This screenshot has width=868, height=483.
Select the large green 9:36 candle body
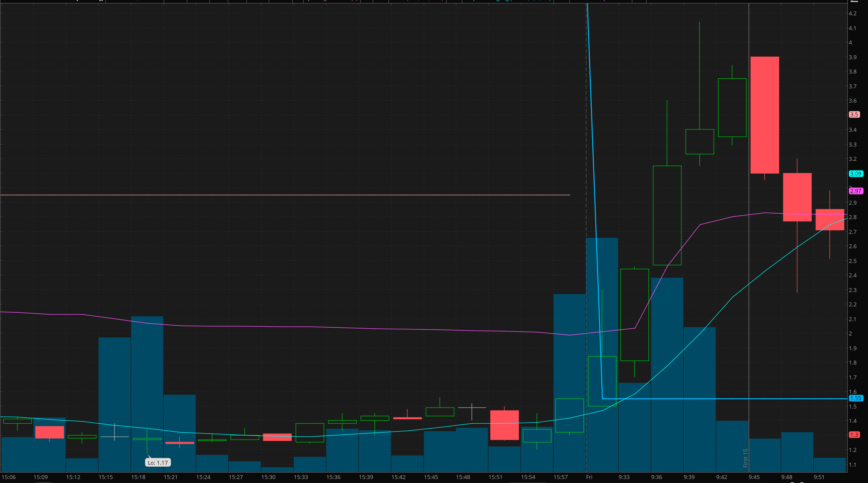pyautogui.click(x=667, y=215)
